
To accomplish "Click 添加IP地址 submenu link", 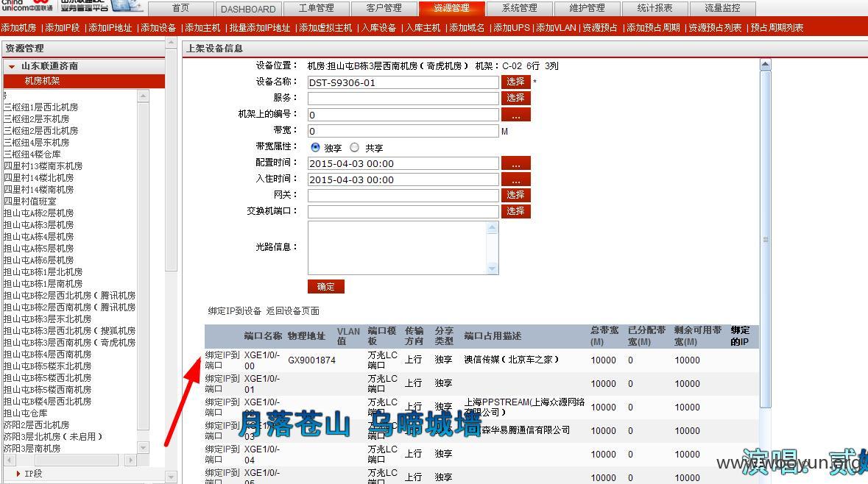I will point(110,28).
